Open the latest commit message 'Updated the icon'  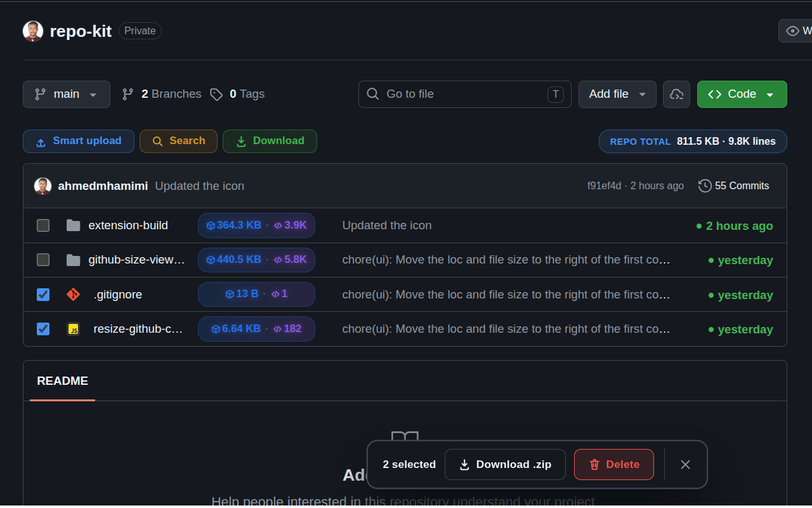click(200, 186)
